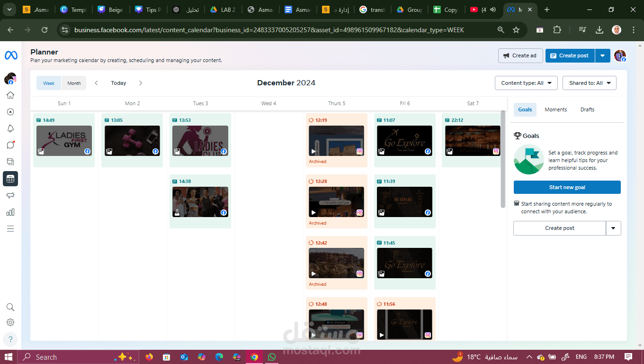
Task: Open the Meta logo home icon
Action: tap(11, 55)
